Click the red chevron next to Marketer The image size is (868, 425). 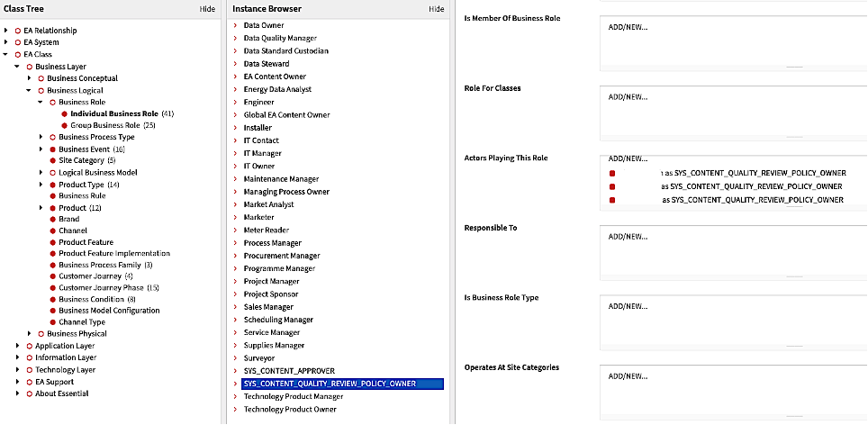click(x=235, y=218)
